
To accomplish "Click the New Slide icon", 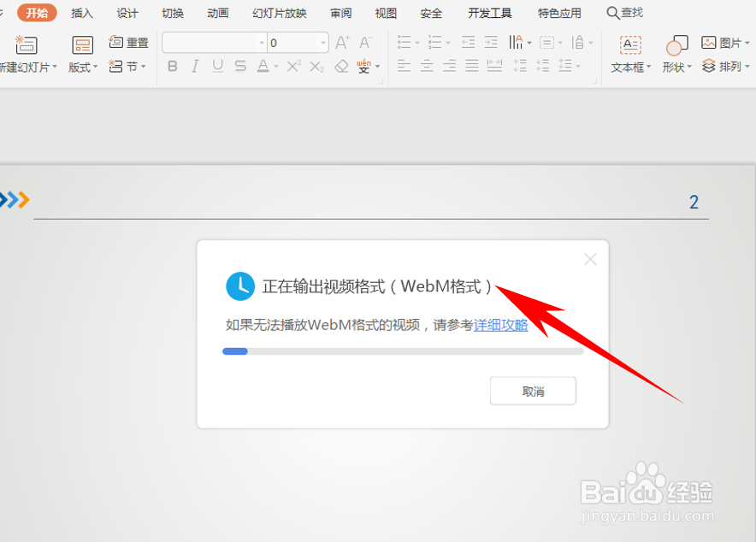I will (27, 44).
